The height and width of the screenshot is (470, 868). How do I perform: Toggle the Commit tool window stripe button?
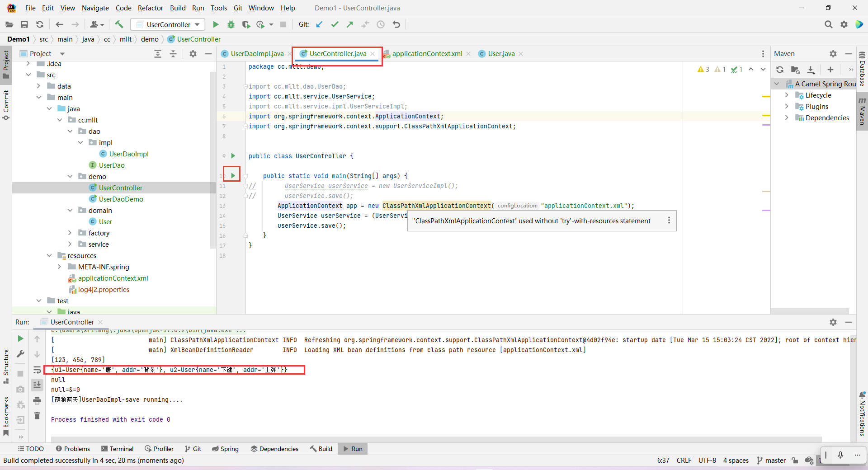[x=6, y=105]
